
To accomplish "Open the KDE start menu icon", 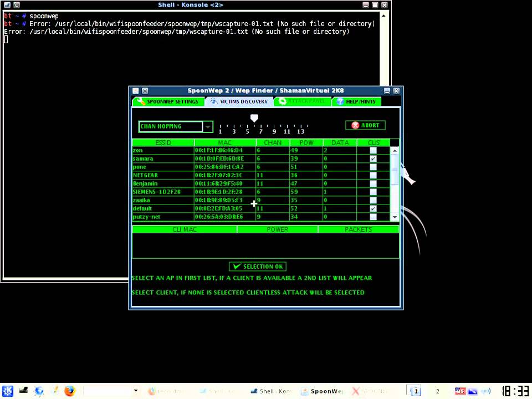I will (x=7, y=391).
